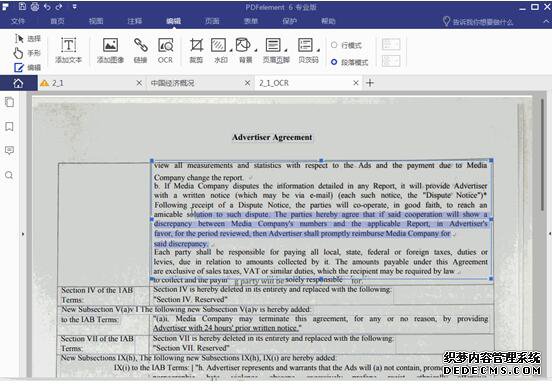
Task: Click the Redo arrow in the title bar
Action: coord(59,7)
